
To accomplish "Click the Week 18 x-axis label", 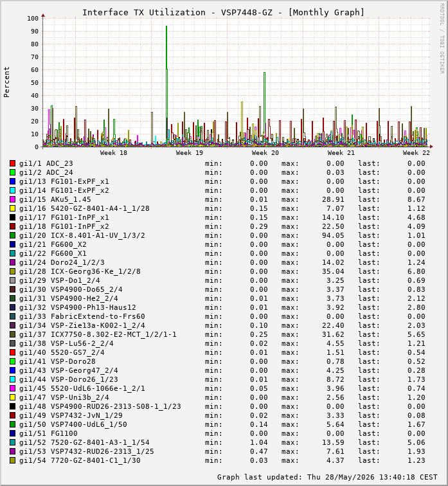I will tap(113, 152).
